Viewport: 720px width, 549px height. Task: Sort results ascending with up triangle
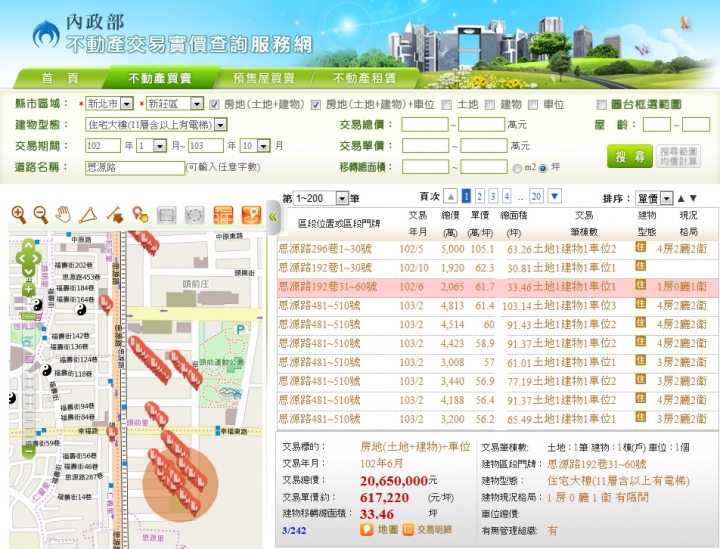click(681, 198)
